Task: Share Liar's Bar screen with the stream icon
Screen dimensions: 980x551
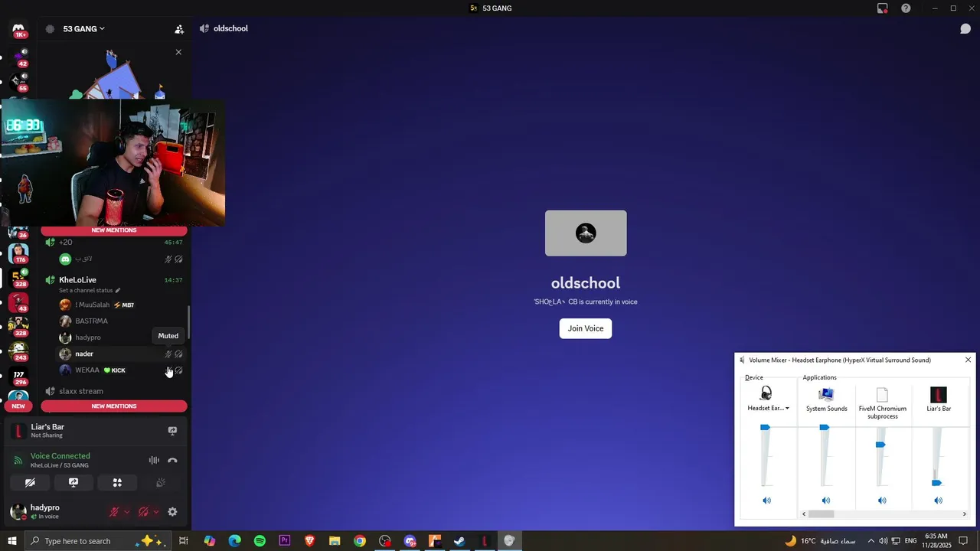Action: tap(172, 431)
